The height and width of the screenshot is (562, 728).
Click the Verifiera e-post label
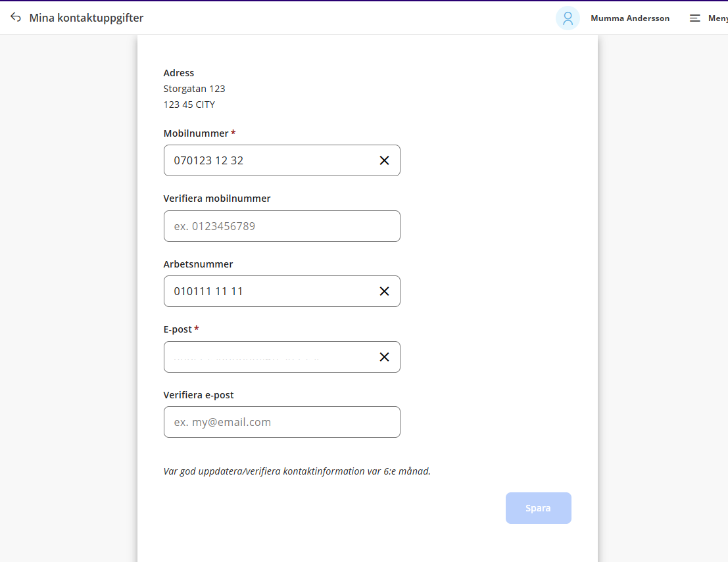click(x=198, y=395)
